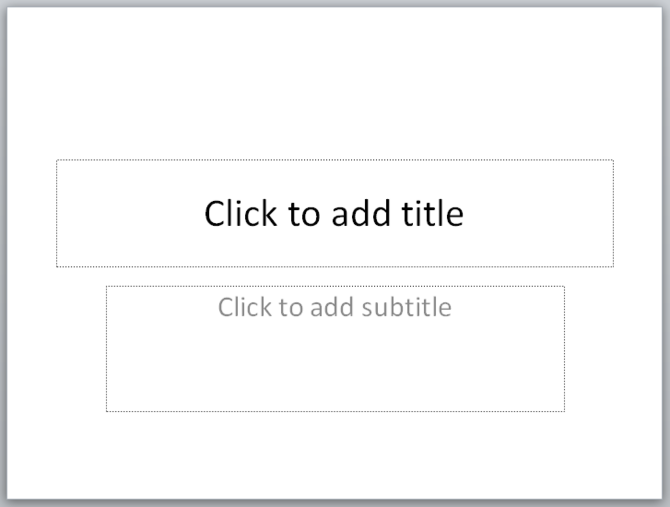Viewport: 670px width, 507px height.
Task: Click the right border of the title placeholder
Action: pyautogui.click(x=613, y=213)
